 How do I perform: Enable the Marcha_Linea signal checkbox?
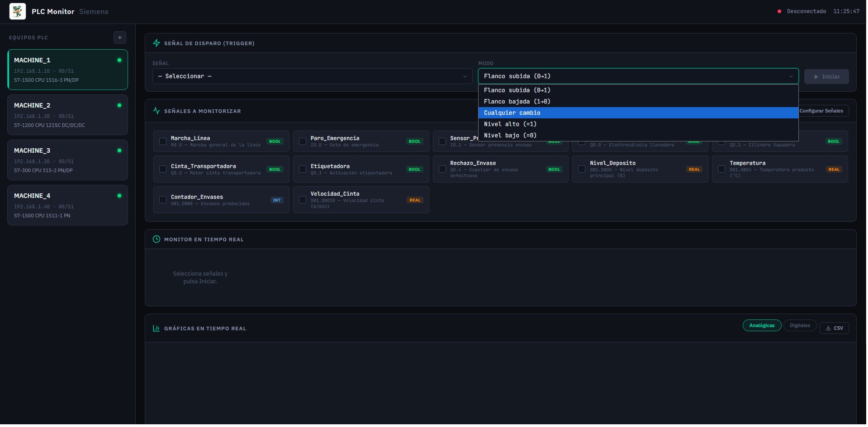163,141
